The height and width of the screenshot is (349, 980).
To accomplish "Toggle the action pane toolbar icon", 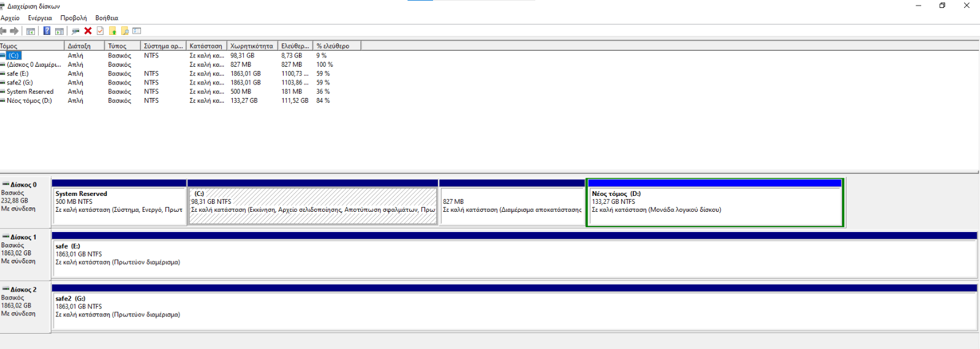I will [x=59, y=31].
